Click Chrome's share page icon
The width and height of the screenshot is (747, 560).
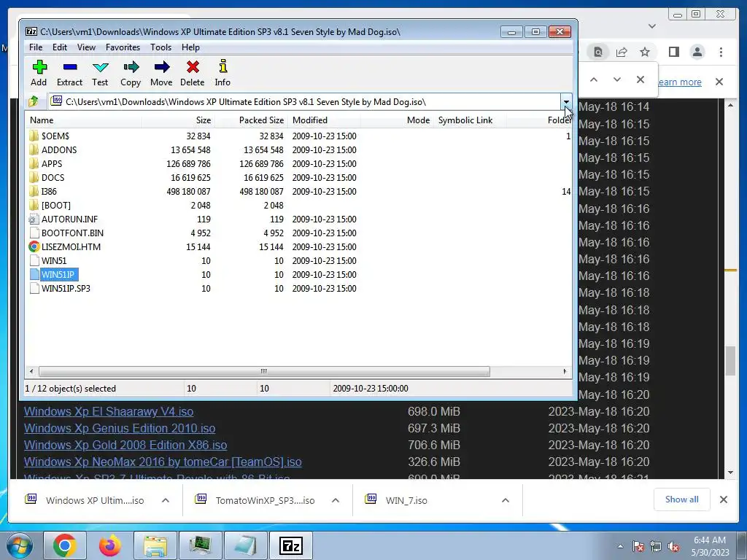[x=622, y=52]
